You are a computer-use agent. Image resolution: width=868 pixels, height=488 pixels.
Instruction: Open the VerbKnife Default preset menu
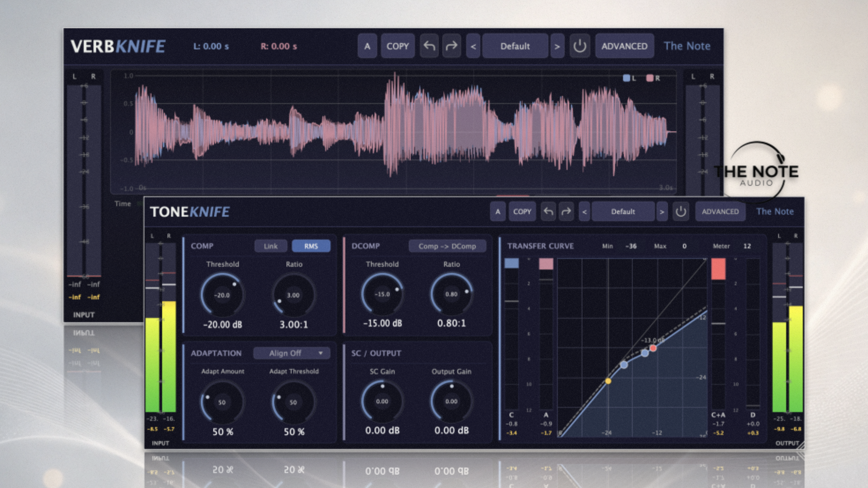click(x=515, y=46)
